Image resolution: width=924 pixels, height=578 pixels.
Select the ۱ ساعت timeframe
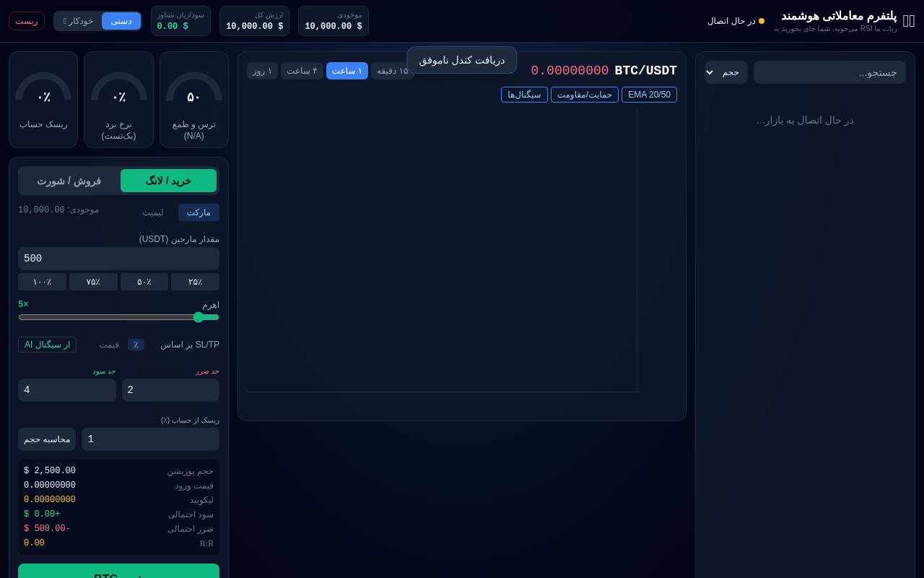pos(347,71)
